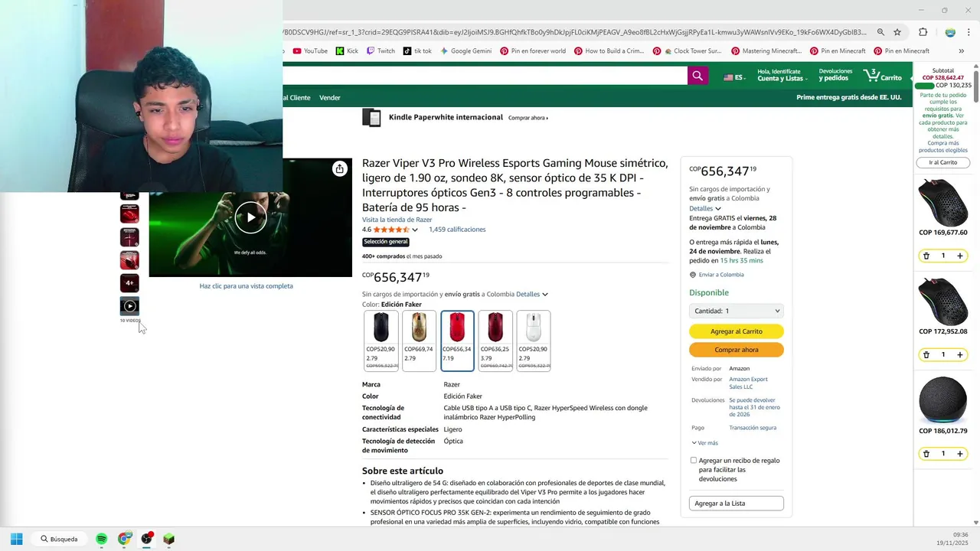Expand Cuenta y Listas menu

pos(782,75)
